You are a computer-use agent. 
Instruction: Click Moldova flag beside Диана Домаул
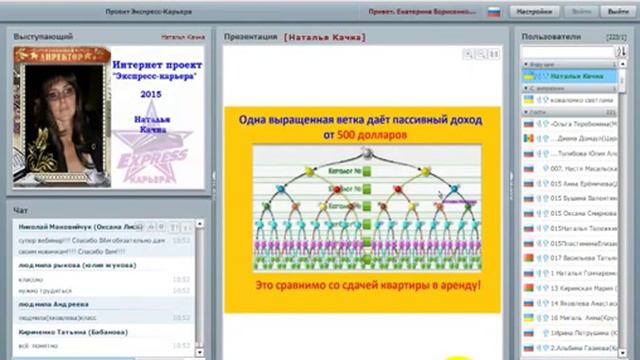coord(528,139)
